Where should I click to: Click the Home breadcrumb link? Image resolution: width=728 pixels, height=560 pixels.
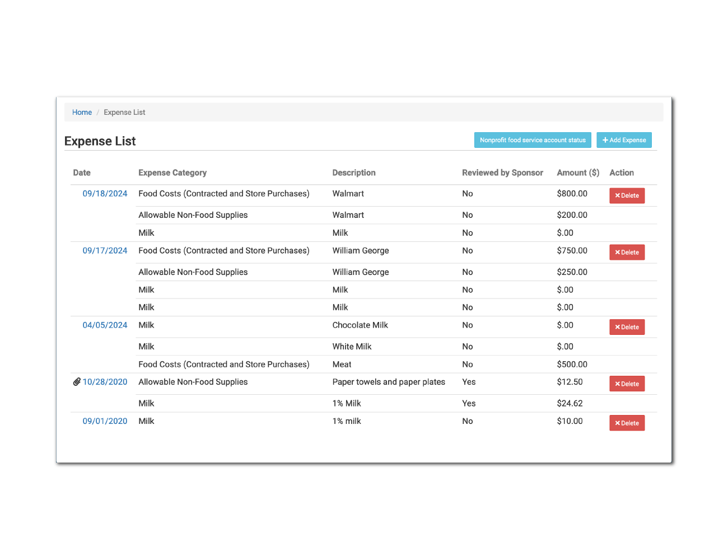(82, 113)
